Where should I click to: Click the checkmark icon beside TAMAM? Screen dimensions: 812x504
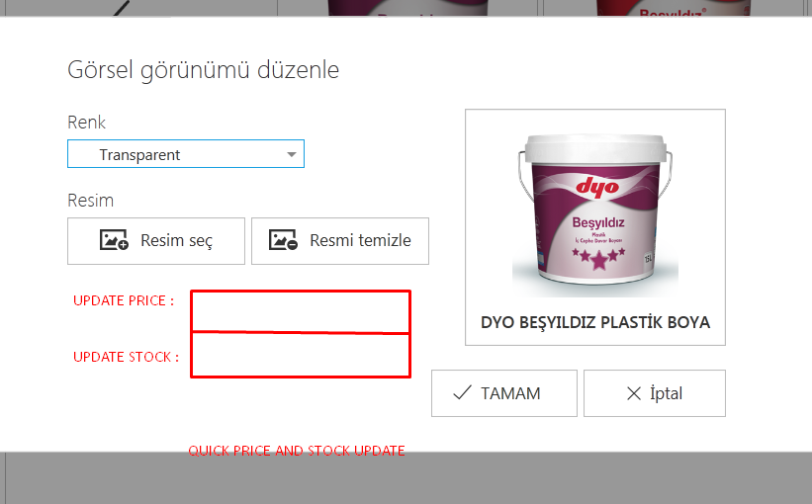462,392
